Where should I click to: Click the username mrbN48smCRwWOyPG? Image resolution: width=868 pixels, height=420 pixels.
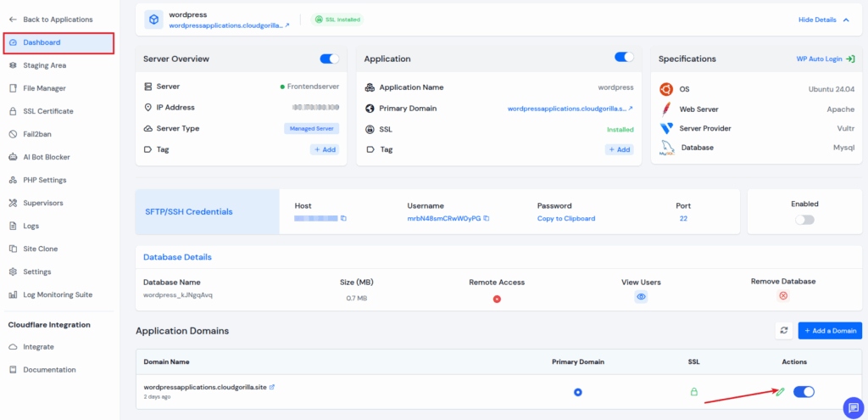pyautogui.click(x=444, y=218)
